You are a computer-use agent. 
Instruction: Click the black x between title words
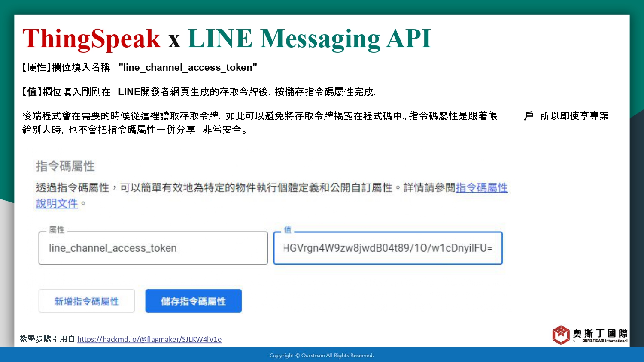pyautogui.click(x=174, y=40)
